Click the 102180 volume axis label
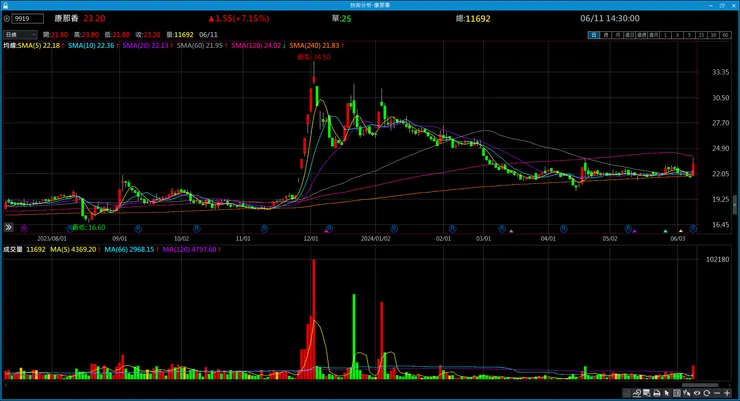 point(717,259)
